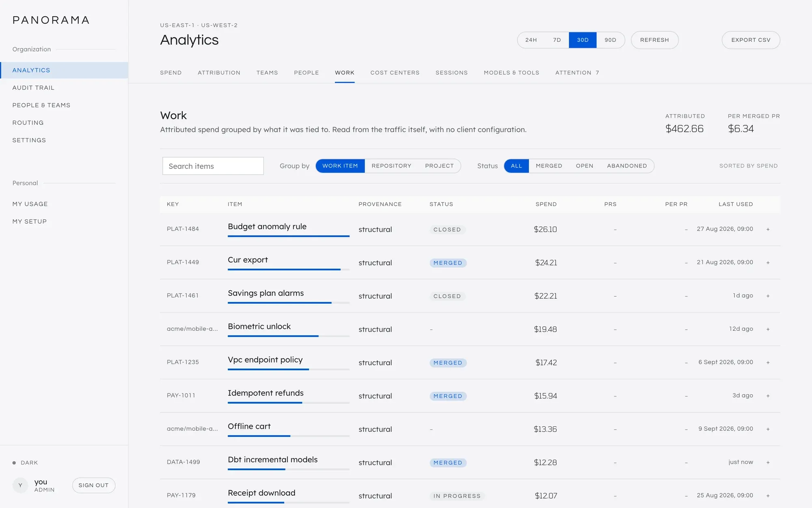This screenshot has width=812, height=508.
Task: Click the Export CSV button
Action: point(751,40)
